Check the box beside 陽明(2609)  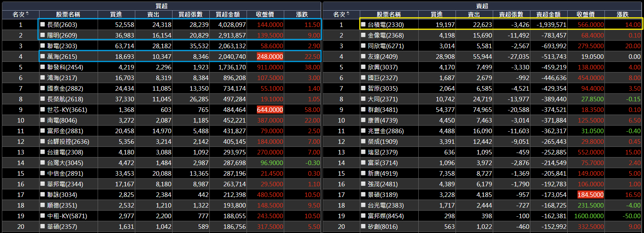click(43, 35)
